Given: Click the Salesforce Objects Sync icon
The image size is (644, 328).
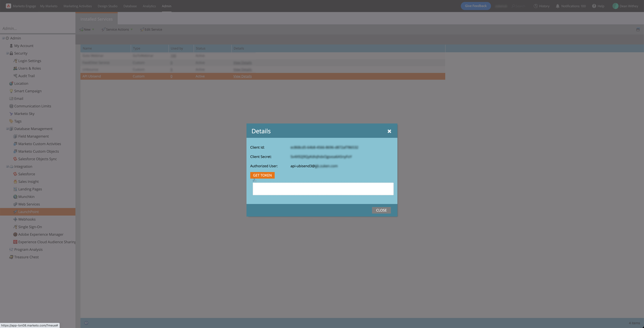Looking at the screenshot, I should [x=15, y=159].
